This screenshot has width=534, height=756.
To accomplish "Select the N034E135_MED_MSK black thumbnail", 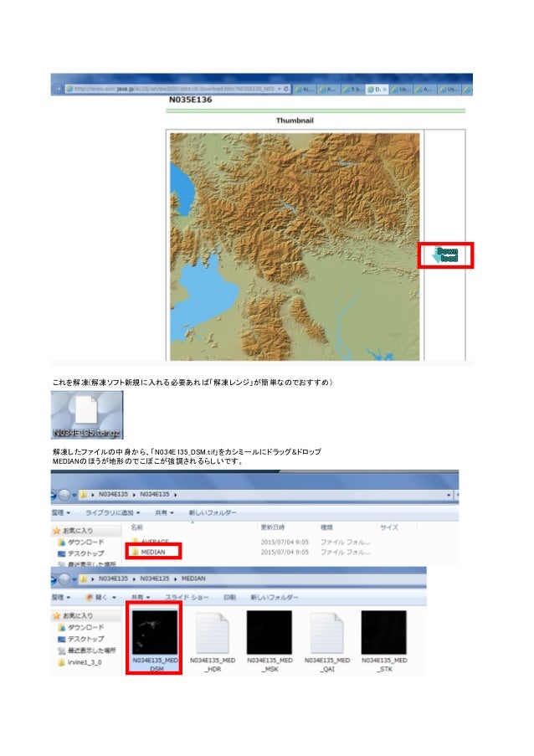I will (270, 633).
